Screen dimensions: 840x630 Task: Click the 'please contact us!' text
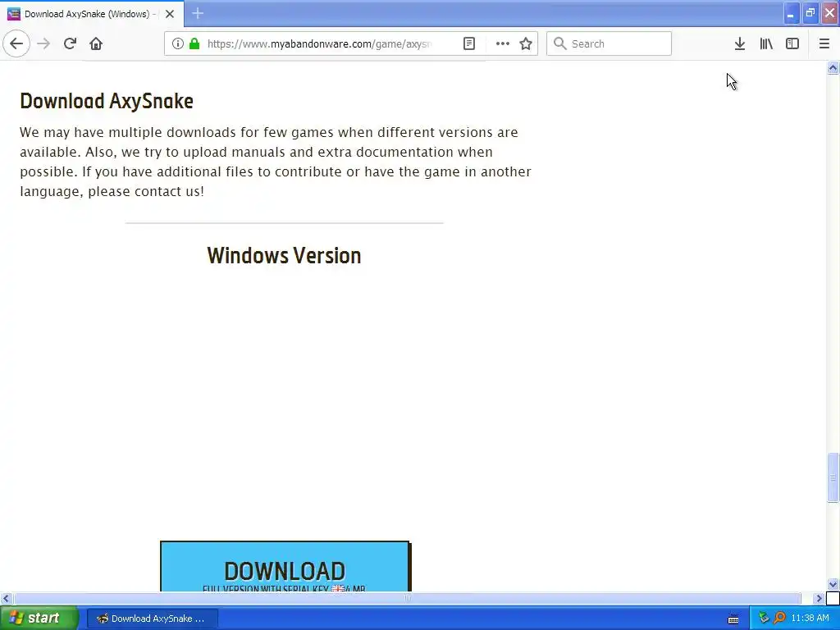pos(146,191)
